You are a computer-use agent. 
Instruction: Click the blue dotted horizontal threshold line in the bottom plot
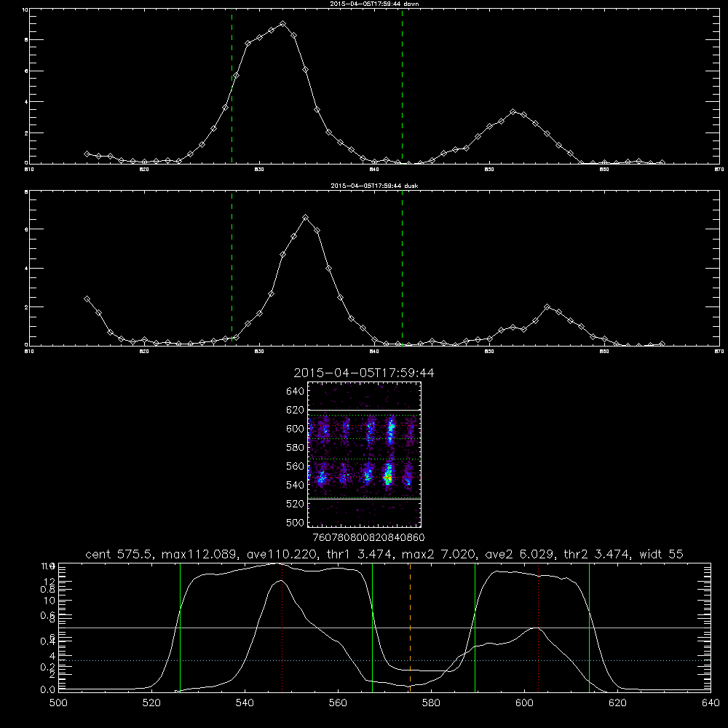[384, 660]
